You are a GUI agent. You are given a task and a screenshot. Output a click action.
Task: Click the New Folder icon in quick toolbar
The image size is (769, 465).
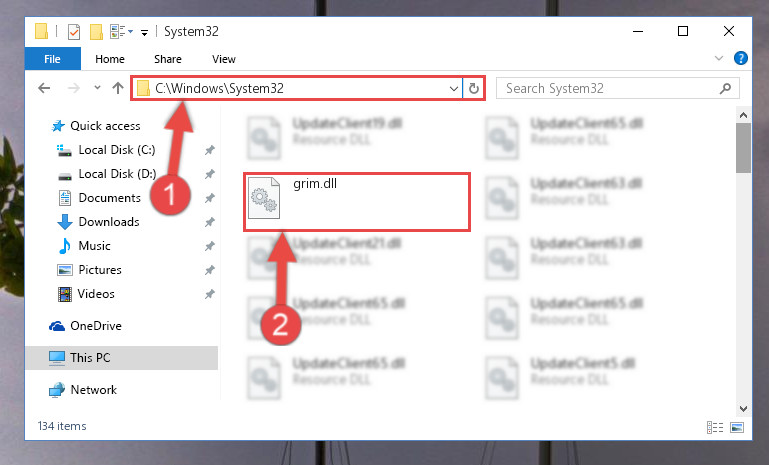pyautogui.click(x=96, y=32)
